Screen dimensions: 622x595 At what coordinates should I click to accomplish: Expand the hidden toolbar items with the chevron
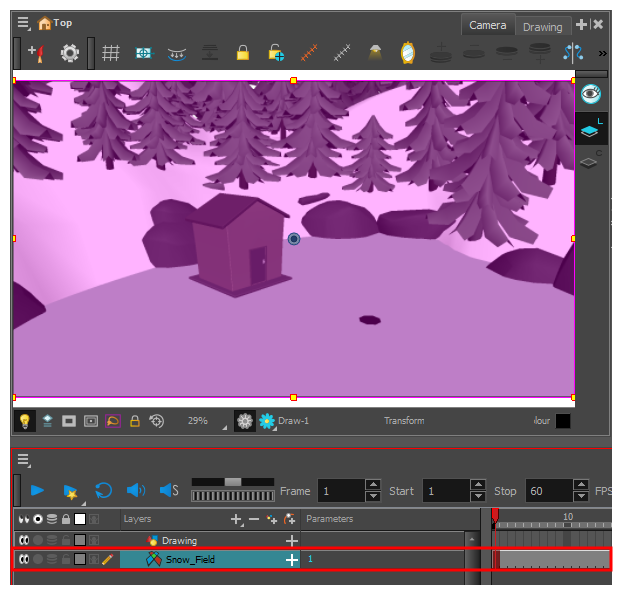pos(602,53)
